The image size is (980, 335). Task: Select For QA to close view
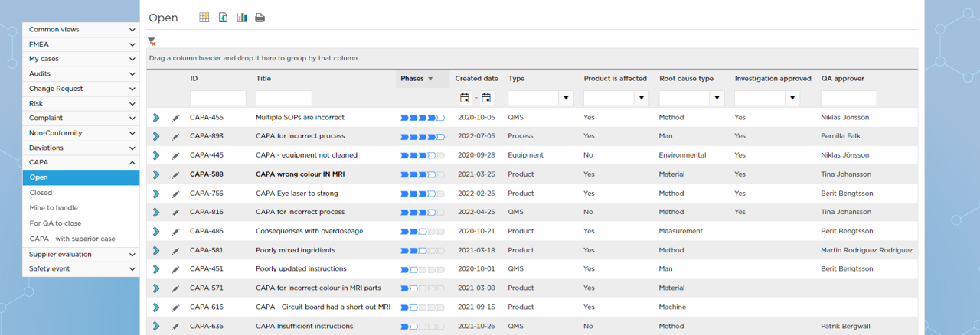pos(55,223)
